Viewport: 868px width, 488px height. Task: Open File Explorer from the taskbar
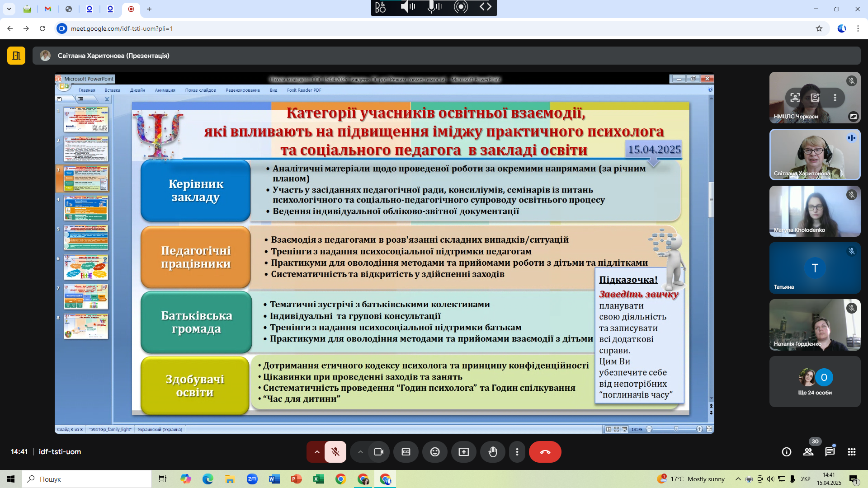tap(230, 479)
